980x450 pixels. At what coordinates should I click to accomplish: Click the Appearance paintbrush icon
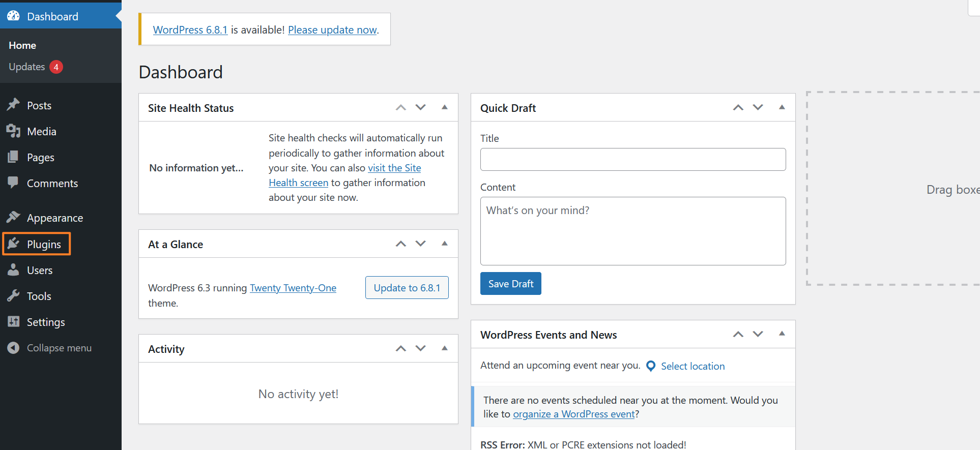[x=13, y=217]
